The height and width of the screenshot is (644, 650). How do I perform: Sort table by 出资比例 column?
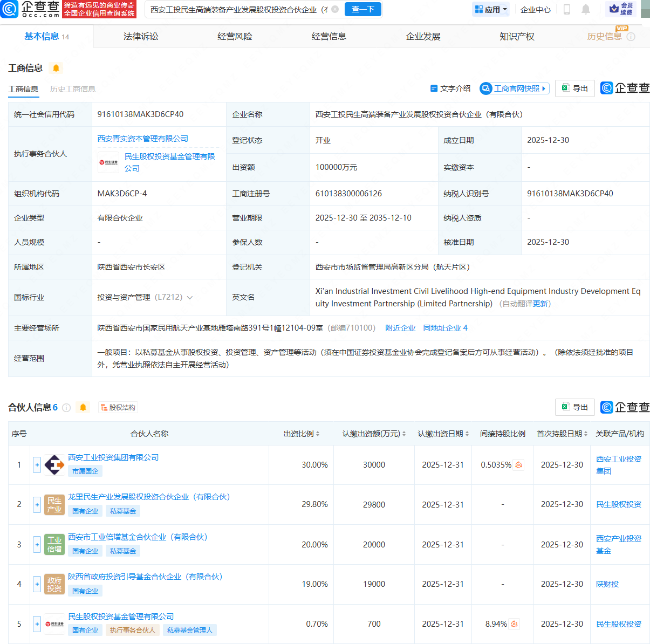point(318,434)
